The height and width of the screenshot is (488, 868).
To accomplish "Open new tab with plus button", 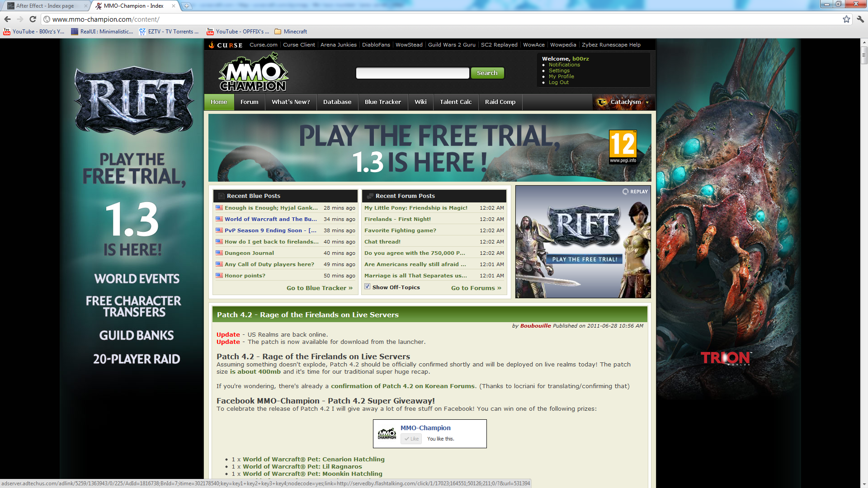I will [x=187, y=6].
